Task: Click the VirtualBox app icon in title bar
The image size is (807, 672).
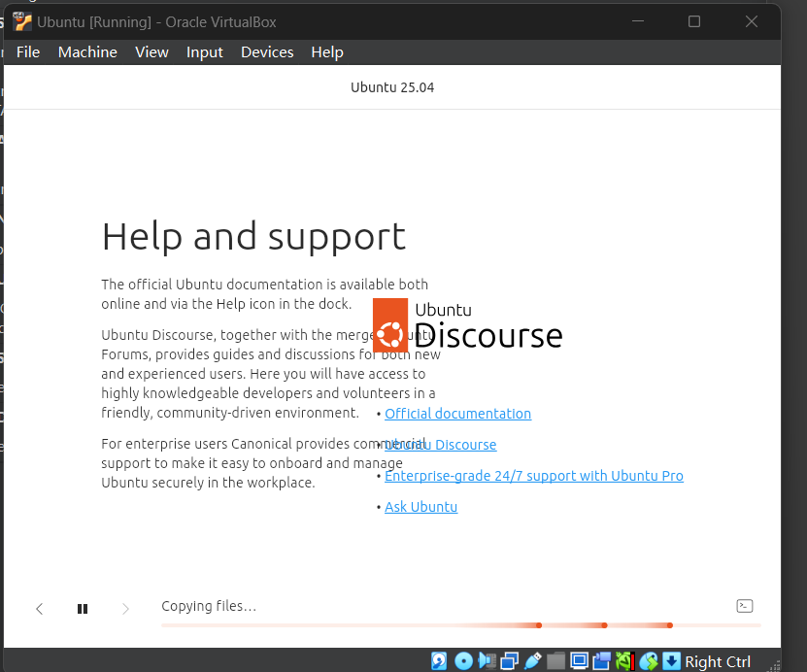Action: tap(22, 21)
